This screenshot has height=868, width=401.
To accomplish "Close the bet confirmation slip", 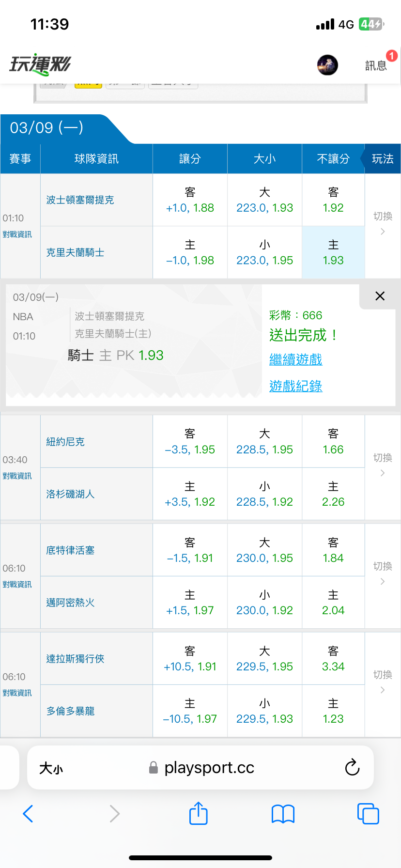I will pos(380,296).
